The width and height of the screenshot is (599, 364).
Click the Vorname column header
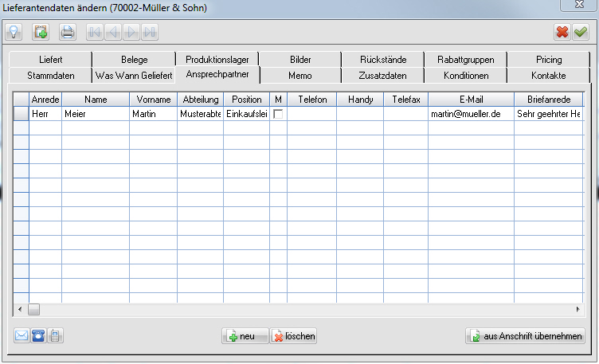point(154,100)
